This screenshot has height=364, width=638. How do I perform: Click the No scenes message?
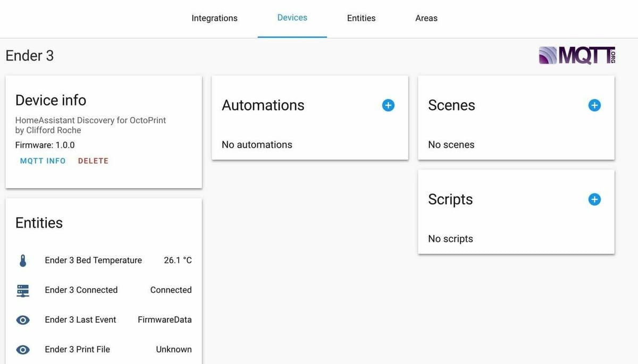451,145
